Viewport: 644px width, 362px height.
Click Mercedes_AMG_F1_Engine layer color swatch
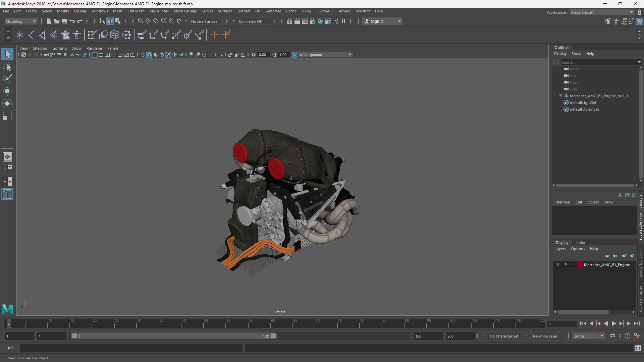(580, 265)
